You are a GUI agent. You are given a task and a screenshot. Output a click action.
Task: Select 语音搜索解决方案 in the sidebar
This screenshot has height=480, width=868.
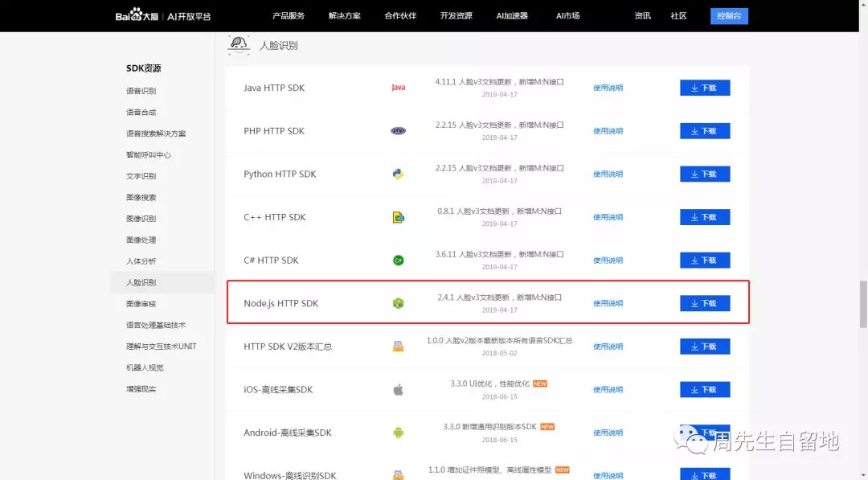click(156, 133)
